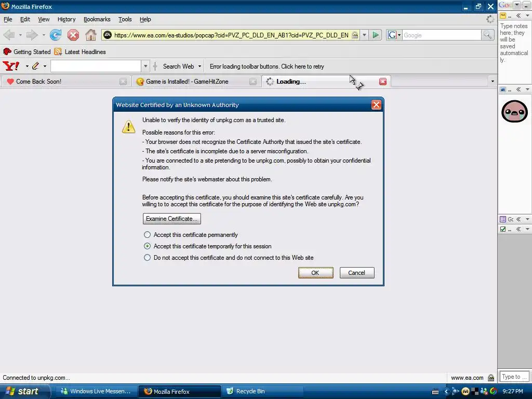532x399 pixels.
Task: Open the Google sidebar options dropdown
Action: coord(517,5)
